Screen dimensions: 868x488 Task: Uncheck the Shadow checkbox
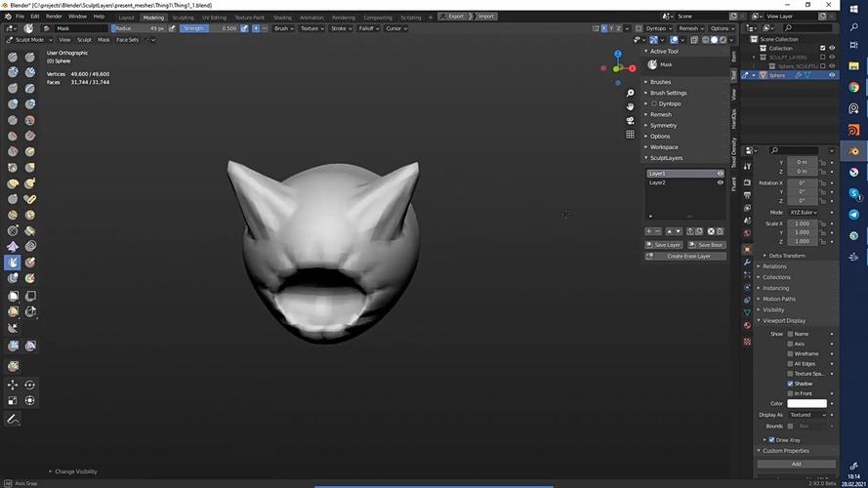tap(790, 384)
